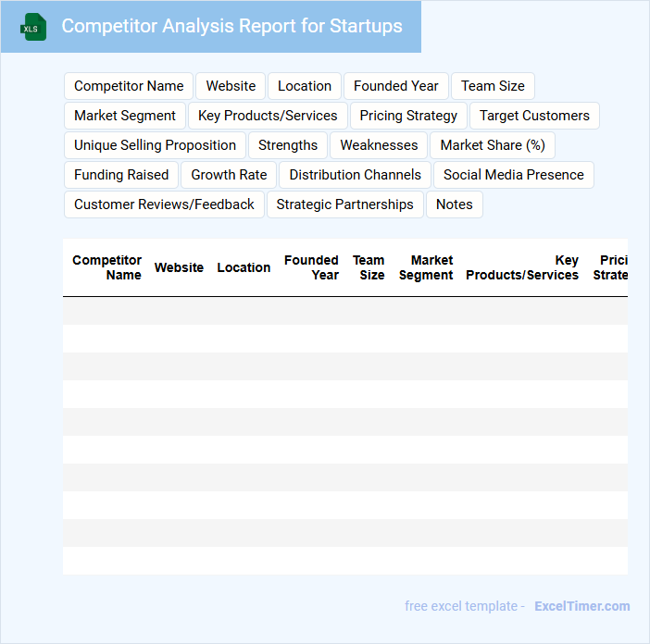Choose the Market Segment tag
This screenshot has width=650, height=644.
coord(125,116)
